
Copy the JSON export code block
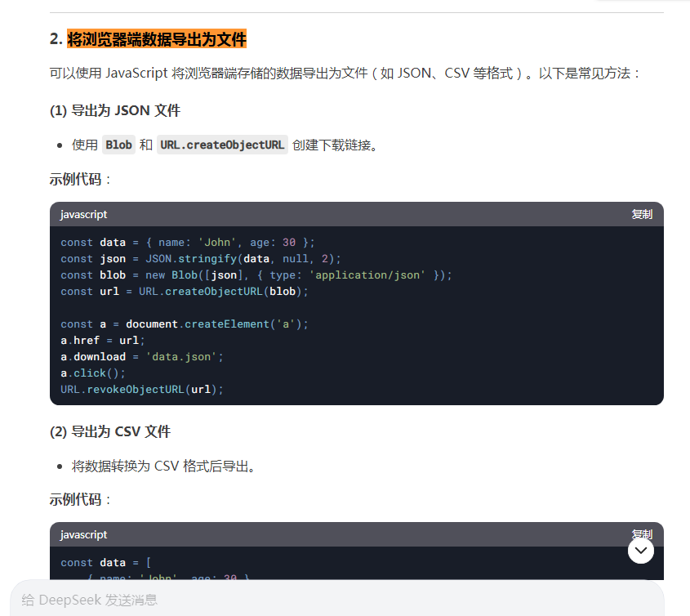pos(642,214)
